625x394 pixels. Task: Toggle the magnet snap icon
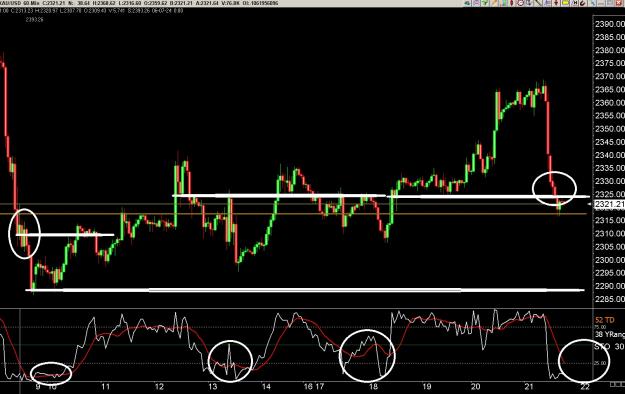click(x=582, y=3)
